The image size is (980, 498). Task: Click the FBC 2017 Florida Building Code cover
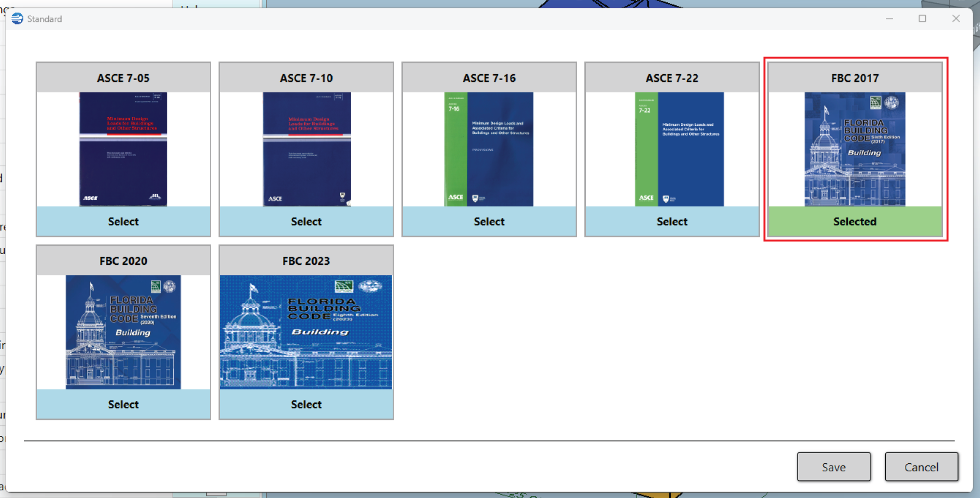click(x=855, y=149)
